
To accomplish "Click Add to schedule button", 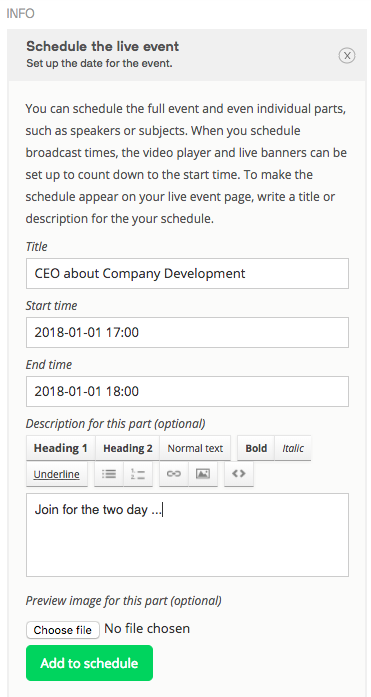I will (x=89, y=663).
